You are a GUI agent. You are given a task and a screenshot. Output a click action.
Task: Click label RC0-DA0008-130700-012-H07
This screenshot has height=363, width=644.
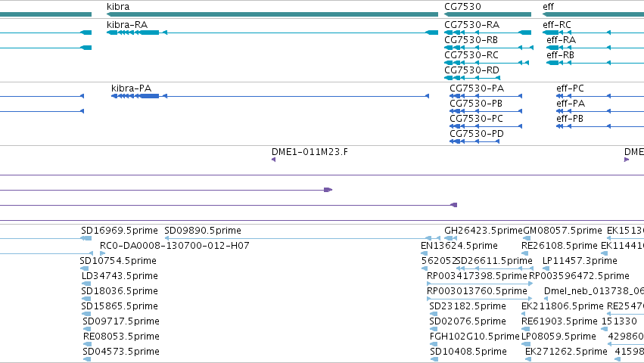click(175, 246)
